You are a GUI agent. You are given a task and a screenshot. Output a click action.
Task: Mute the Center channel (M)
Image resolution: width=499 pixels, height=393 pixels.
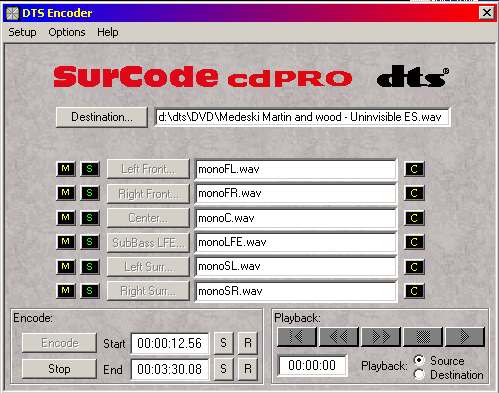(66, 218)
